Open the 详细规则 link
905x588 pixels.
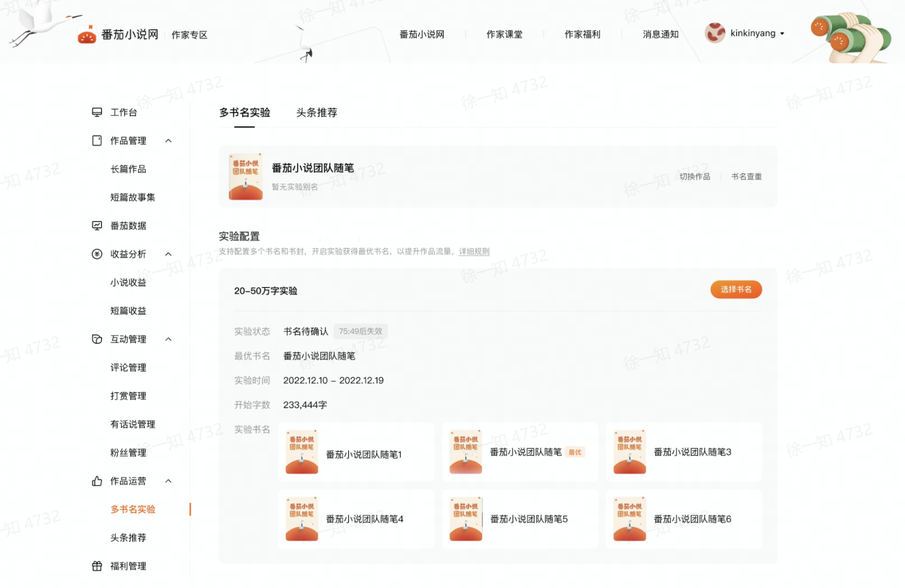click(x=474, y=251)
